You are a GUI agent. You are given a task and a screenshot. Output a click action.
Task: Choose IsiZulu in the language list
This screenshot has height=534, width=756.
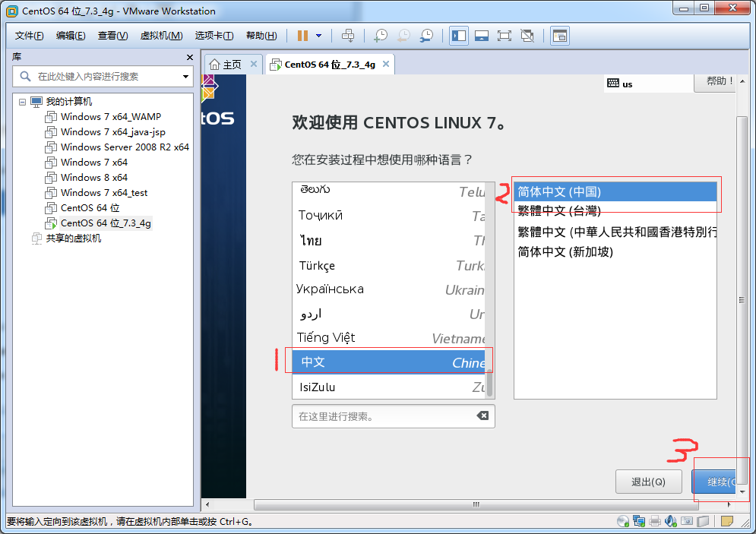388,387
